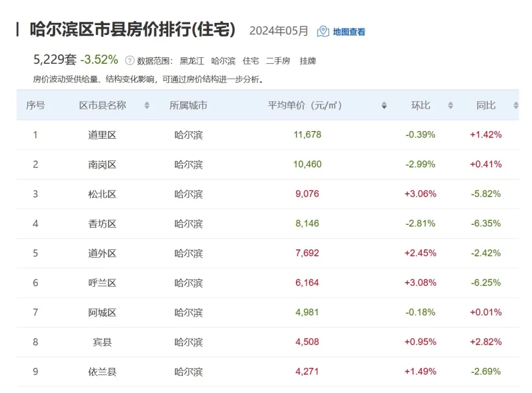Open 宾县 county entry
532x393 pixels.
point(102,342)
